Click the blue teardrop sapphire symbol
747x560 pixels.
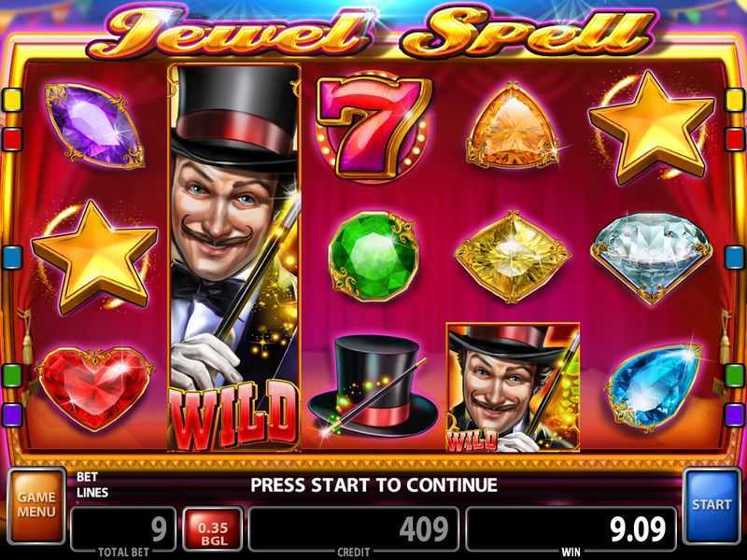[654, 387]
